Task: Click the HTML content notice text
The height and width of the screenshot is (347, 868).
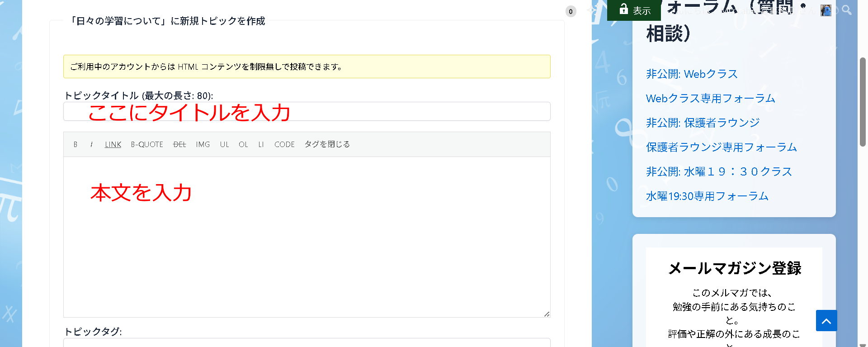Action: [x=206, y=67]
